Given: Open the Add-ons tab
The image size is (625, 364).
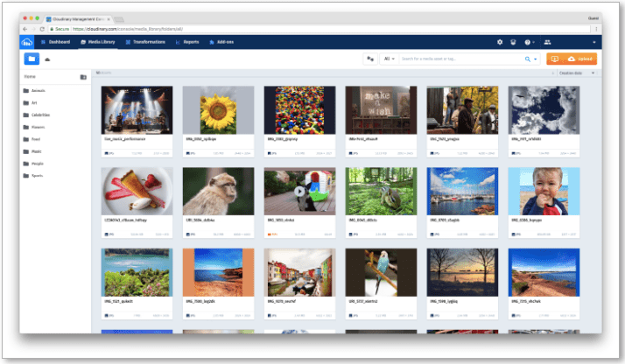Looking at the screenshot, I should [x=221, y=42].
